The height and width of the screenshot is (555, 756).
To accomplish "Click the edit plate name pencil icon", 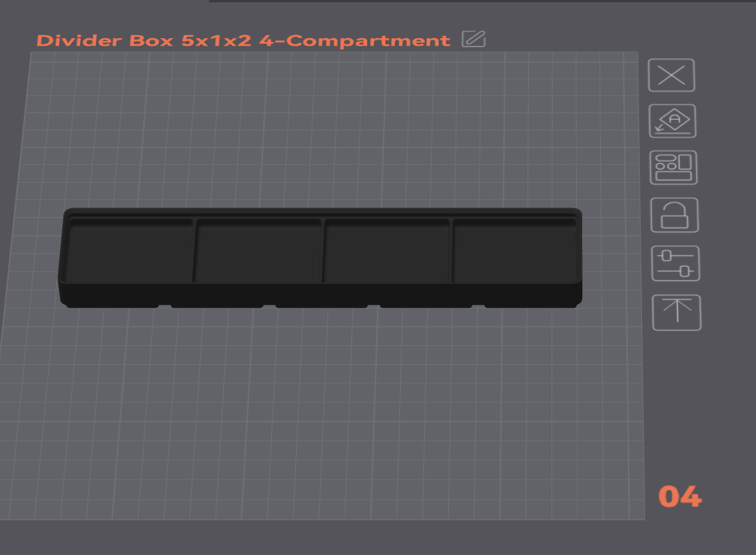I will (474, 39).
